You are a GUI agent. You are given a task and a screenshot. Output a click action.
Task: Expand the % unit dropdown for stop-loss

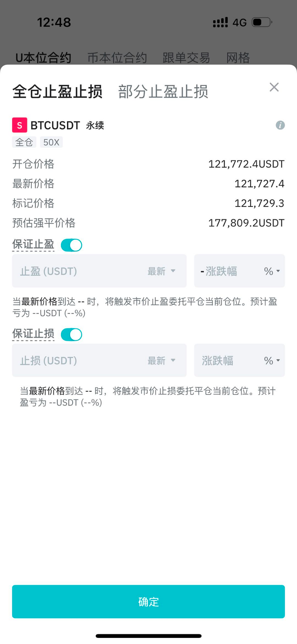[x=272, y=360]
